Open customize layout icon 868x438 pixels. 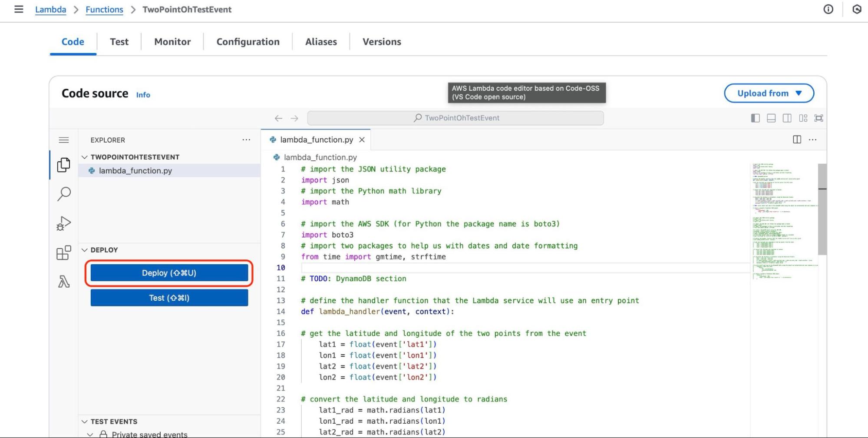coord(803,118)
